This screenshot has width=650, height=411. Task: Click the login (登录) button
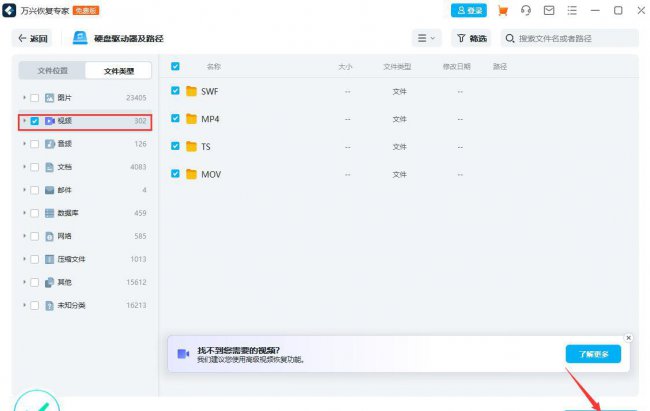[469, 10]
